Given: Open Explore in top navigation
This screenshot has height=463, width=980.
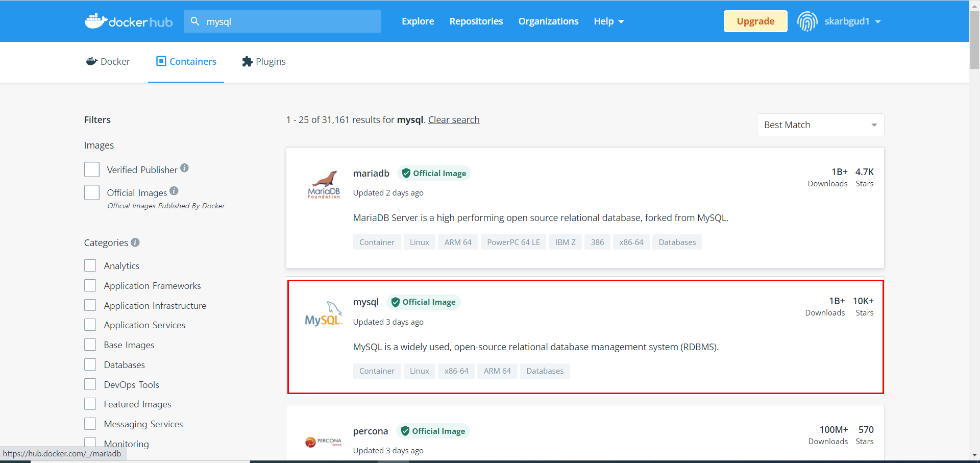Looking at the screenshot, I should (x=418, y=21).
